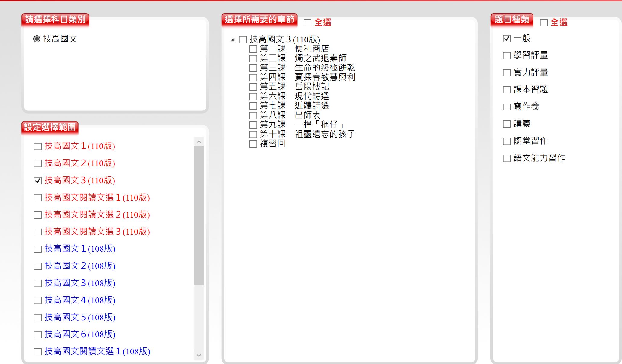Check 第四課 賈探春敏慧興利 chapter
622x364 pixels.
[253, 78]
